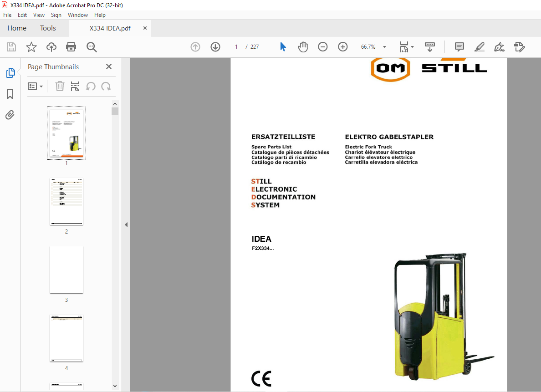This screenshot has height=392, width=541.
Task: Rotate page counterclockwise
Action: click(91, 86)
